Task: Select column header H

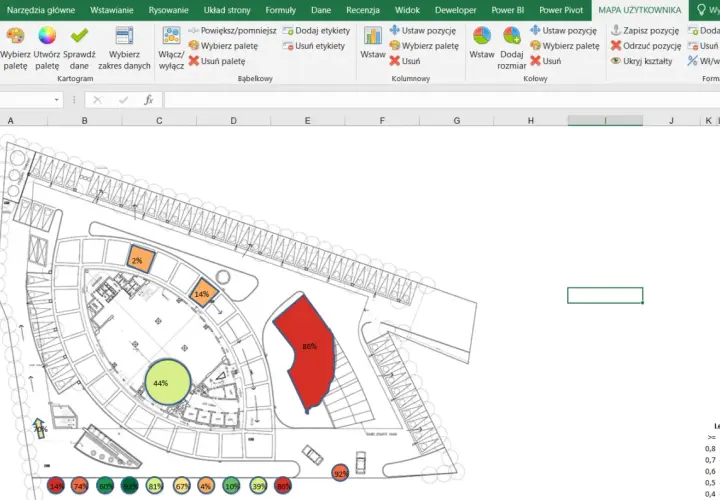Action: click(531, 121)
